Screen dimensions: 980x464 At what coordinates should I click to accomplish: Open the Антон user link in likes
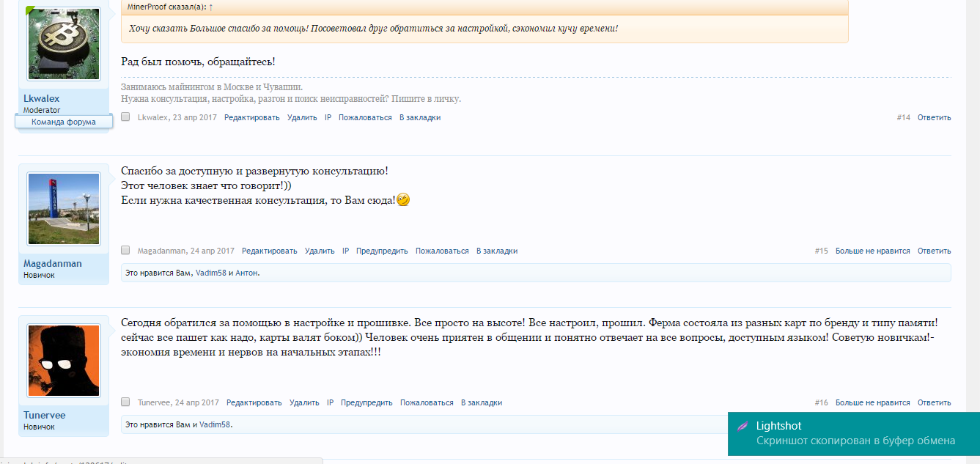(x=246, y=273)
